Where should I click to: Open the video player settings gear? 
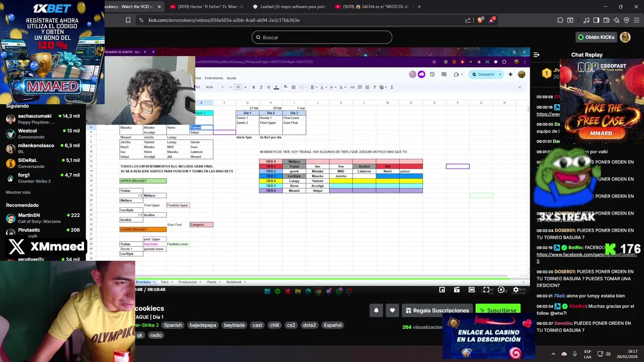click(516, 290)
